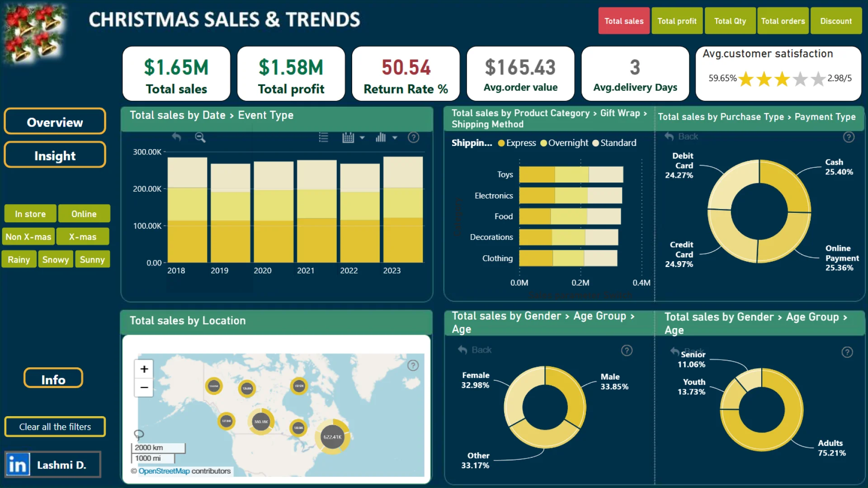Select Total profit measure tab
The width and height of the screenshot is (868, 488).
coord(677,21)
